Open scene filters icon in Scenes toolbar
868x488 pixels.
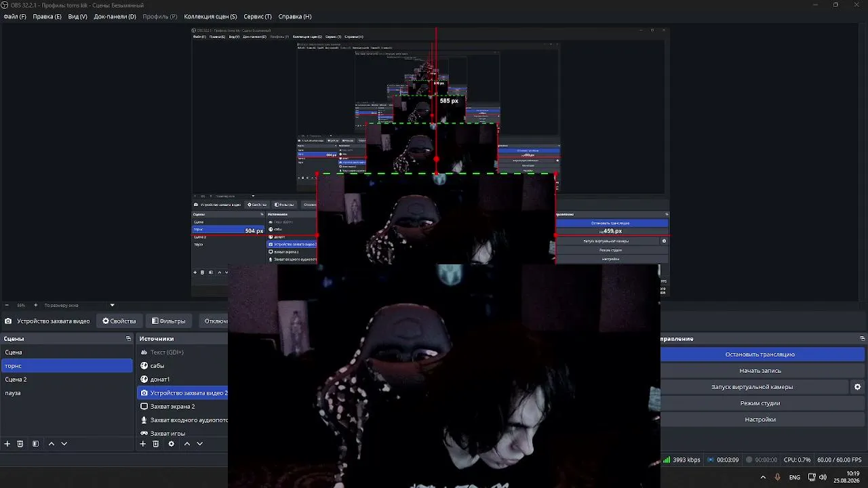[35, 444]
